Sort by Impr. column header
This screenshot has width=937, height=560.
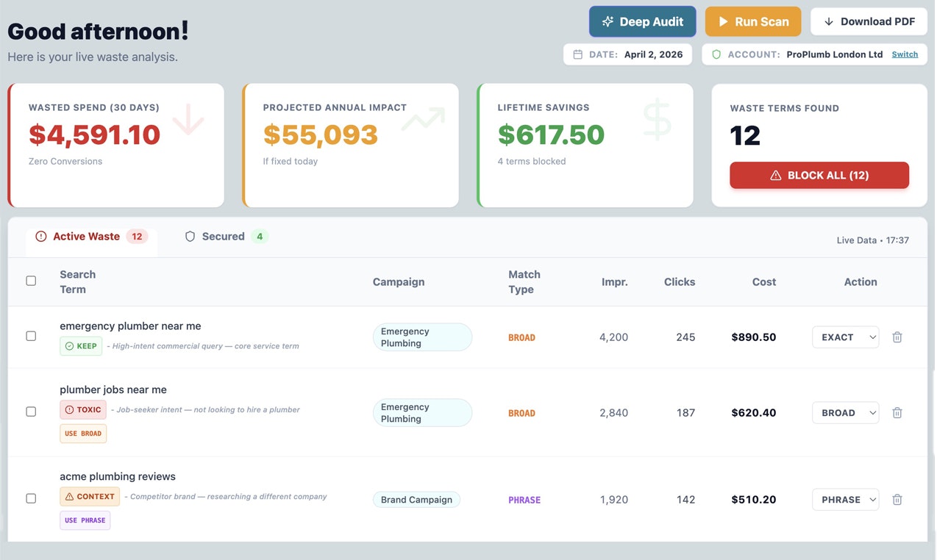614,281
